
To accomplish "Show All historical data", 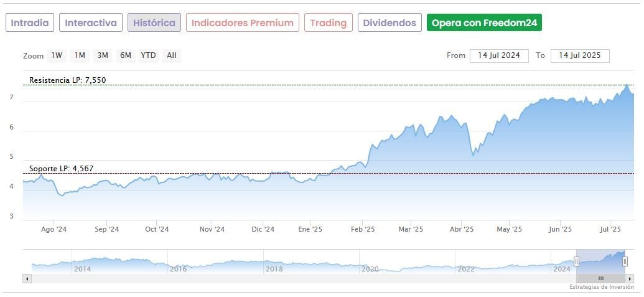I will (172, 55).
